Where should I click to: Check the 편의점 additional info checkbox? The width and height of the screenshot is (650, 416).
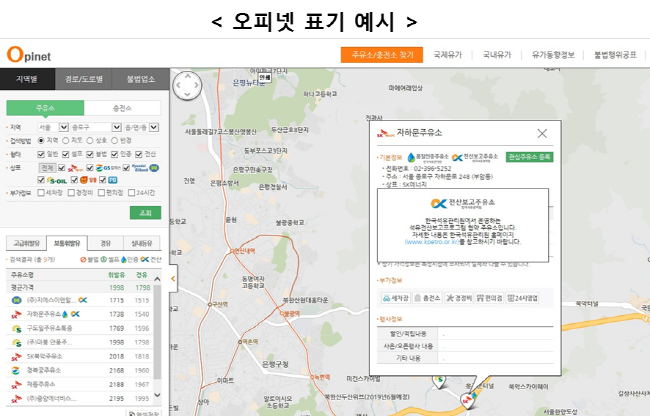[102, 193]
